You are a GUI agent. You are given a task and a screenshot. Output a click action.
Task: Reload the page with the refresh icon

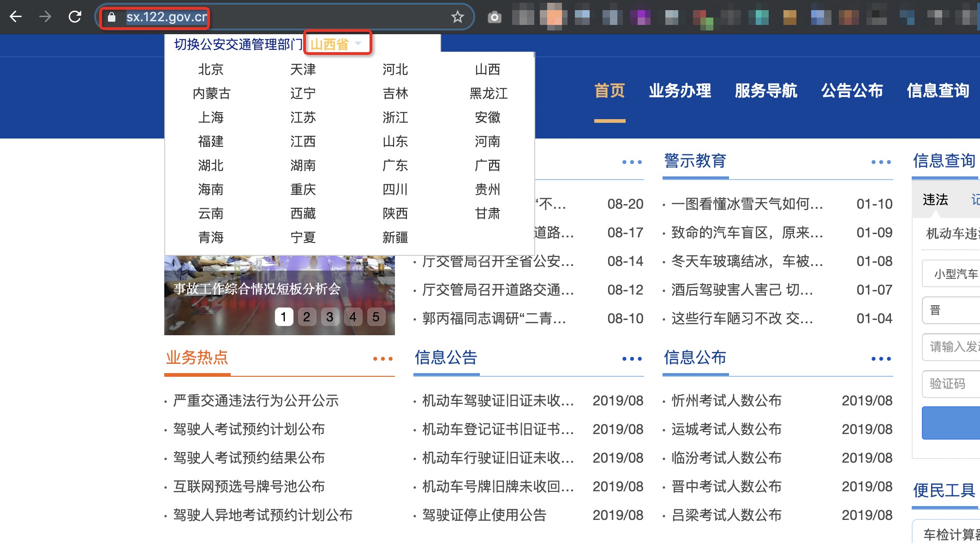pyautogui.click(x=75, y=17)
